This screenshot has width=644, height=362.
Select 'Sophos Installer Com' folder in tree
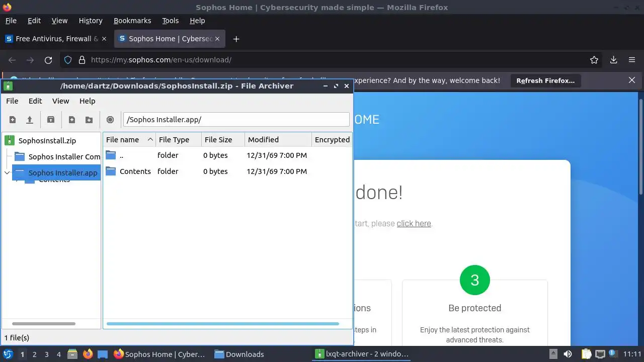tap(64, 157)
